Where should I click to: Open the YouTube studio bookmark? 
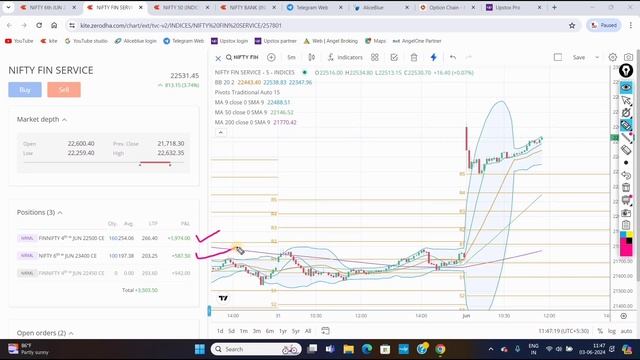coord(86,41)
